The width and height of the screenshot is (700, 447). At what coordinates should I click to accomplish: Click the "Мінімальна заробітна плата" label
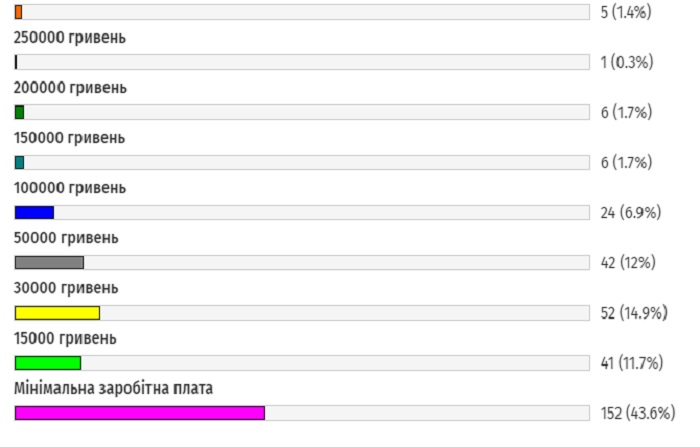113,387
